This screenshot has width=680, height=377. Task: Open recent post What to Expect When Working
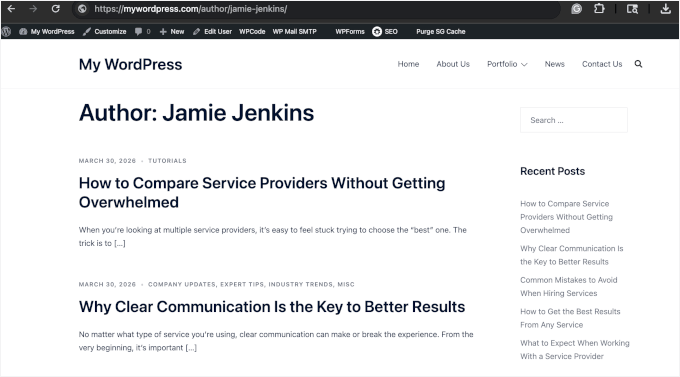575,350
